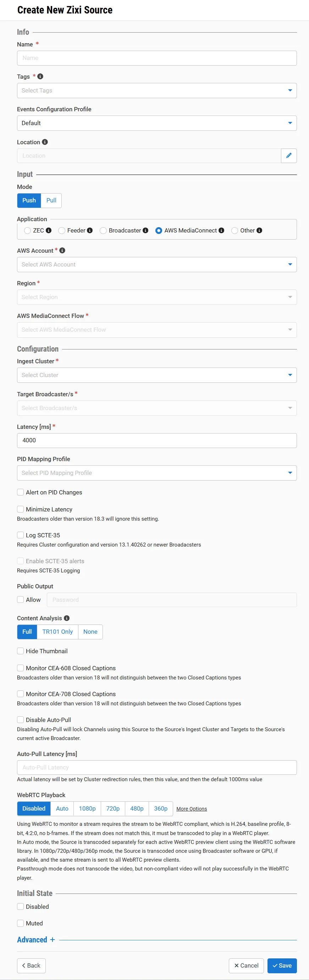Set WebRTC Playback to 720p

pos(113,808)
